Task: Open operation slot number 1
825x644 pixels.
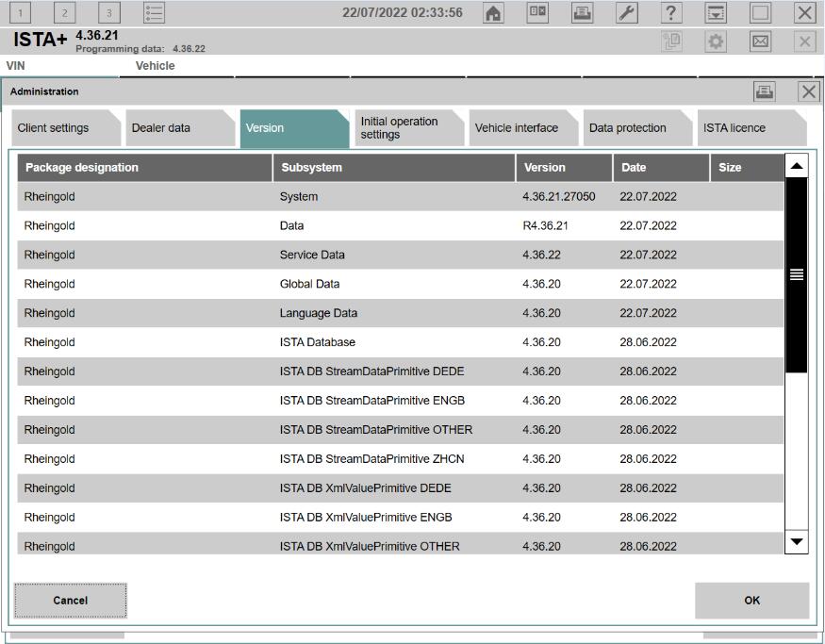Action: tap(21, 13)
